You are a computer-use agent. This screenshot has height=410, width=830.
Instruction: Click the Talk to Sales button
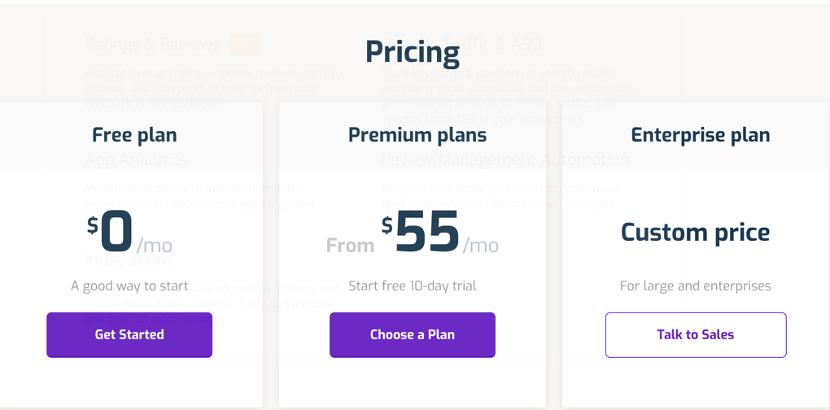695,335
